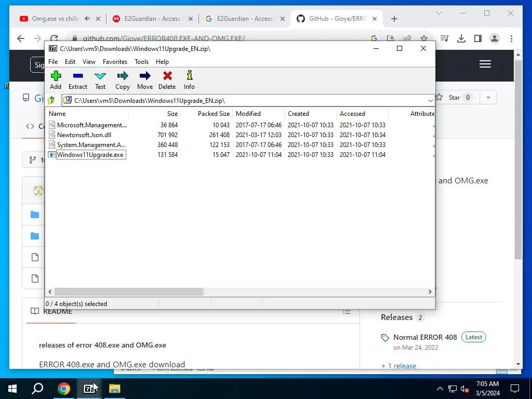Open the Tools menu
Viewport: 532px width, 399px height.
point(141,62)
